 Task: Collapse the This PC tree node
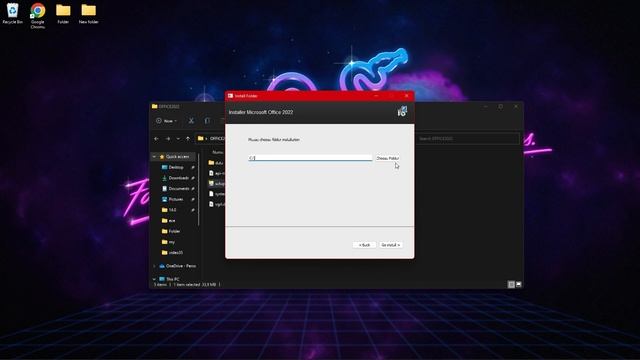tap(154, 279)
